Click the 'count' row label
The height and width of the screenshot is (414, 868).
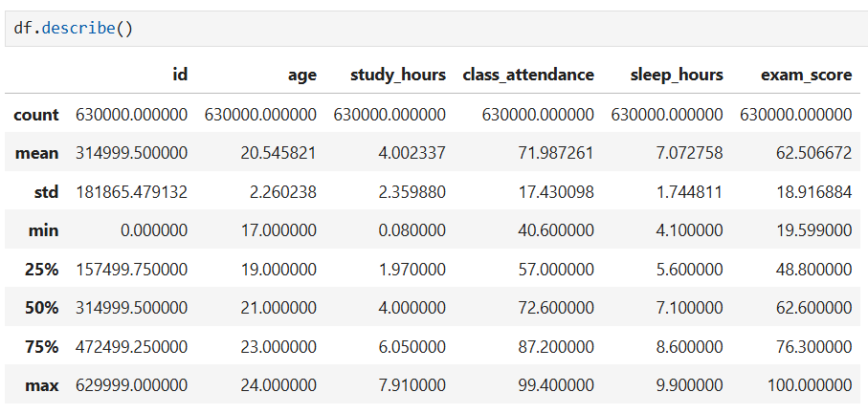[36, 115]
